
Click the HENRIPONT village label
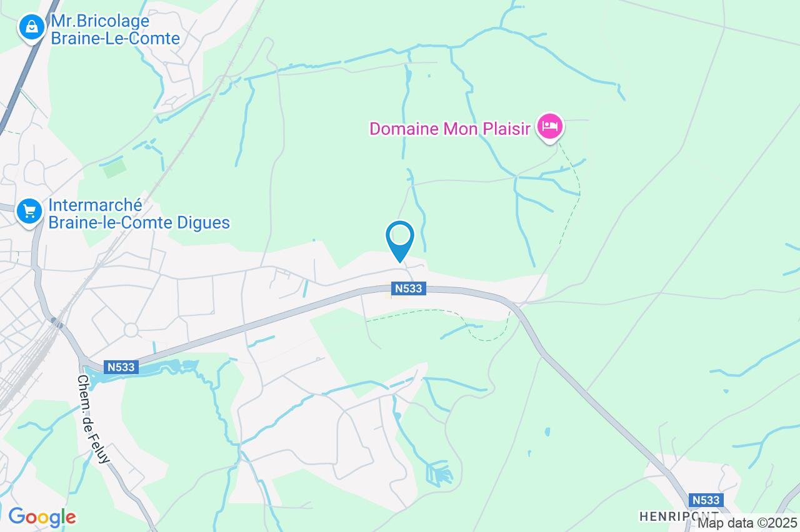click(x=678, y=516)
